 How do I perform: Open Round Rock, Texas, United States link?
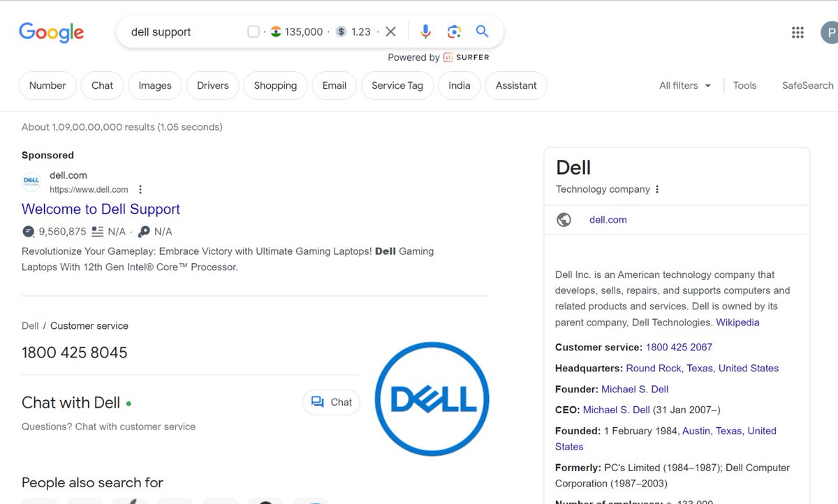pos(703,368)
